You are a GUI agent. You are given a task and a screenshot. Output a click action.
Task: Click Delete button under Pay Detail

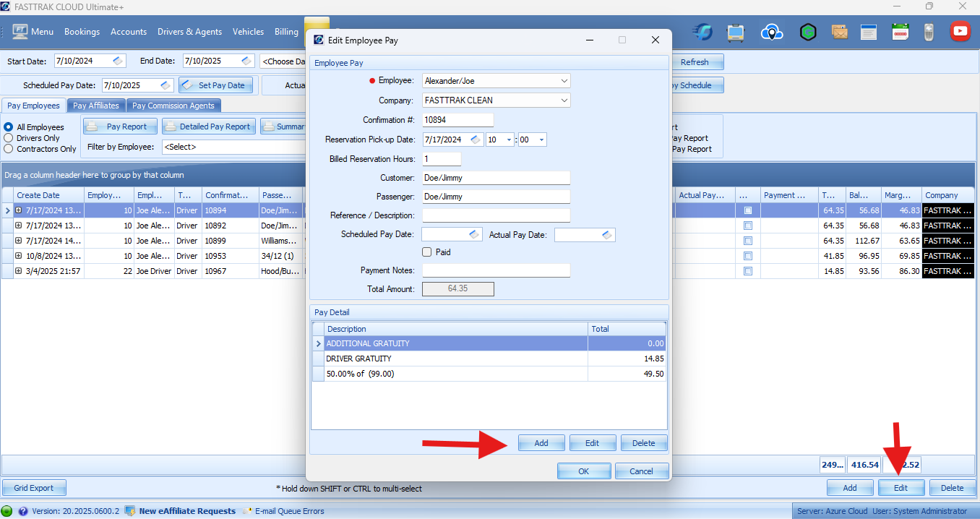coord(644,443)
